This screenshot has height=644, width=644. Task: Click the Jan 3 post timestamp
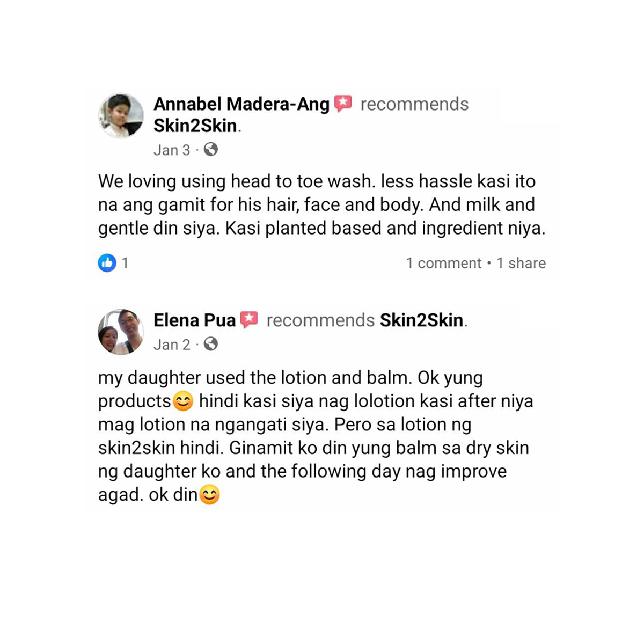[172, 150]
